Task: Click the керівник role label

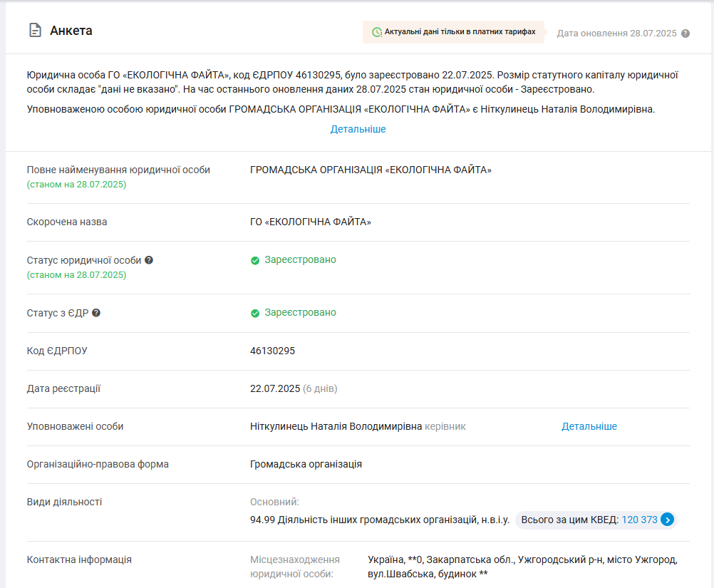Action: [x=445, y=426]
